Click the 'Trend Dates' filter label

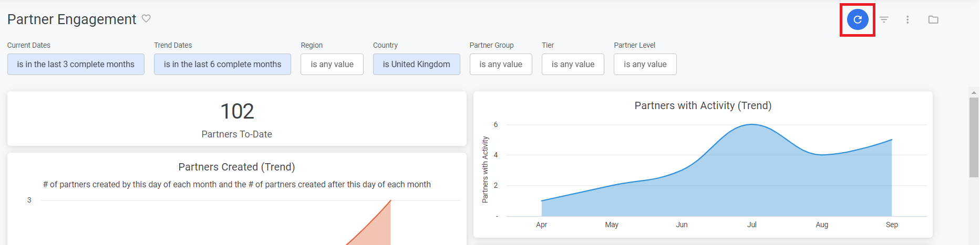173,45
